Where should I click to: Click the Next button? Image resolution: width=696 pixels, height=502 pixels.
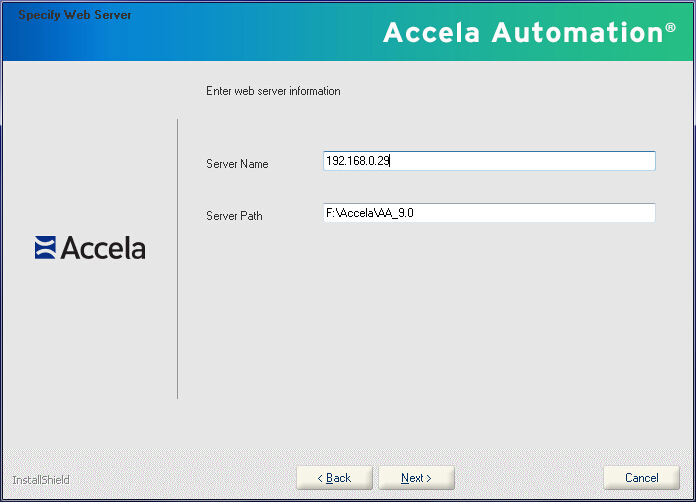(417, 478)
